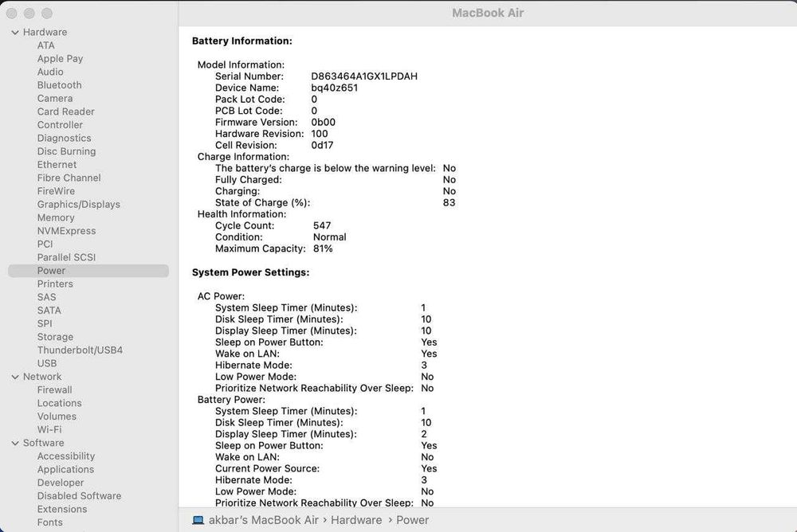Select Disc Burning in the sidebar

tap(67, 151)
